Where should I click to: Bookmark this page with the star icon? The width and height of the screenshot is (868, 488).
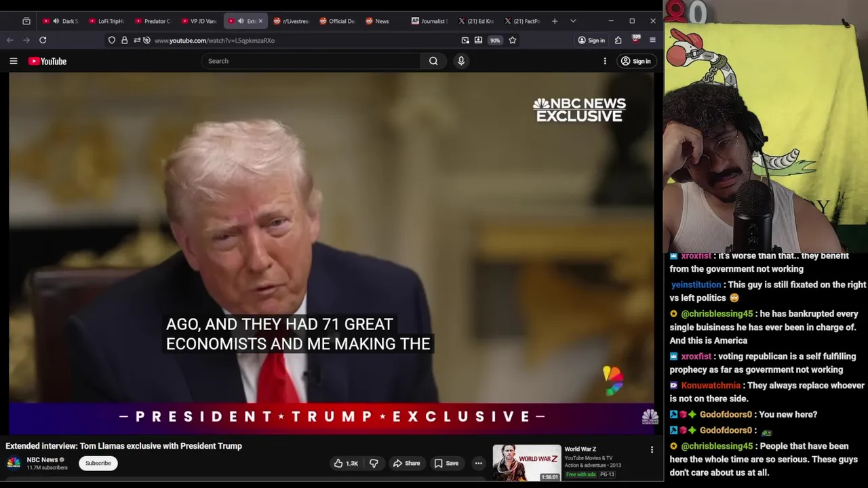point(513,40)
